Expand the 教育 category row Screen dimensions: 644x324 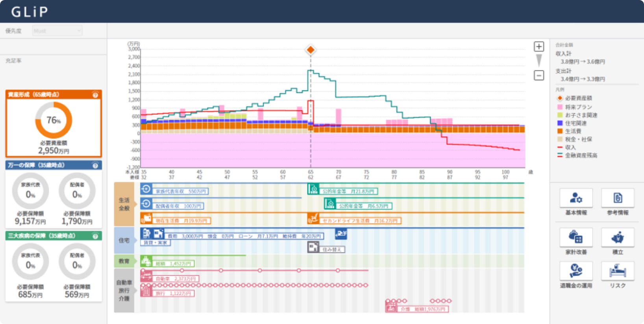point(124,261)
